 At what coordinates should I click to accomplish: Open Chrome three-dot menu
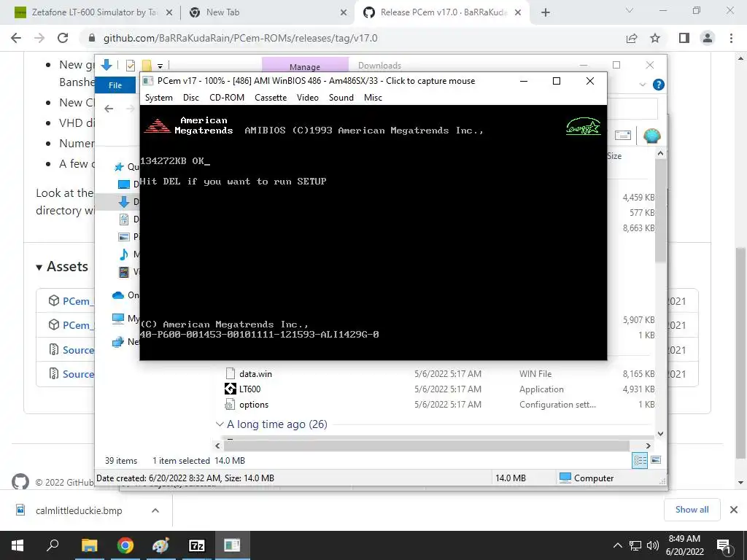coord(731,38)
